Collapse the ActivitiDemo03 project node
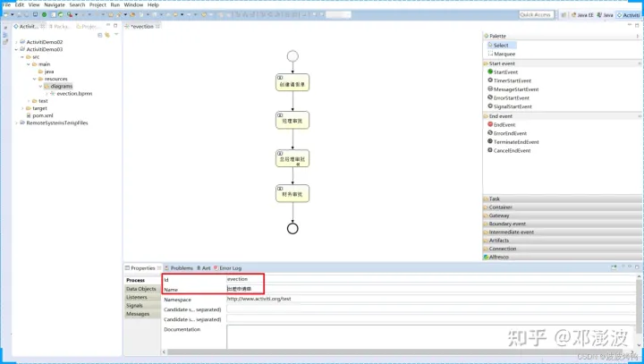This screenshot has height=364, width=644. click(16, 49)
